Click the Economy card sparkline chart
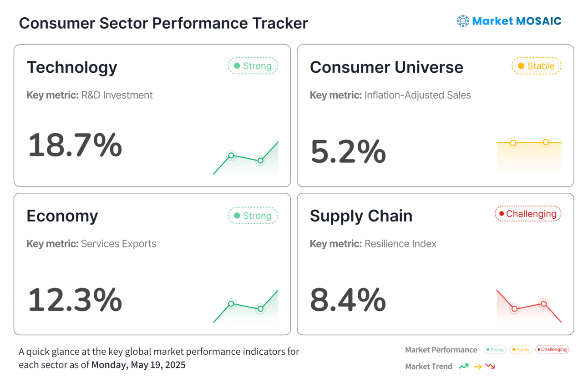Image resolution: width=588 pixels, height=388 pixels. 246,306
